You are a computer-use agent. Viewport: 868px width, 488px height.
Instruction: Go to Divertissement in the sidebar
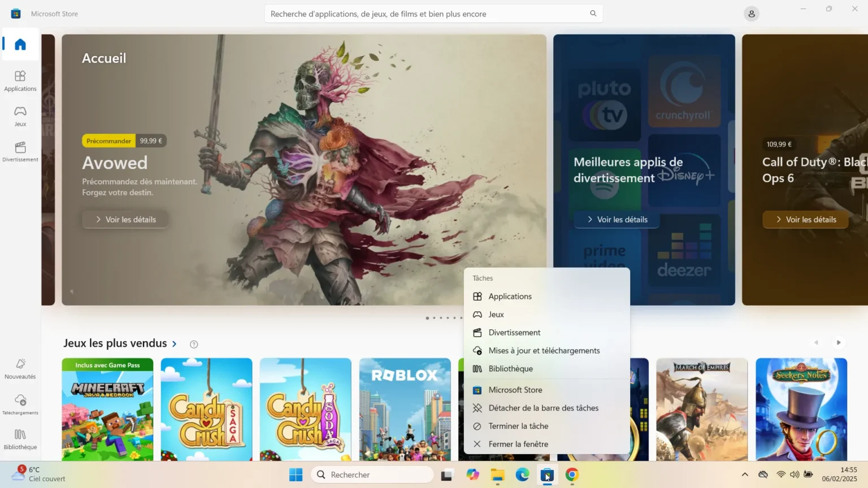click(20, 151)
